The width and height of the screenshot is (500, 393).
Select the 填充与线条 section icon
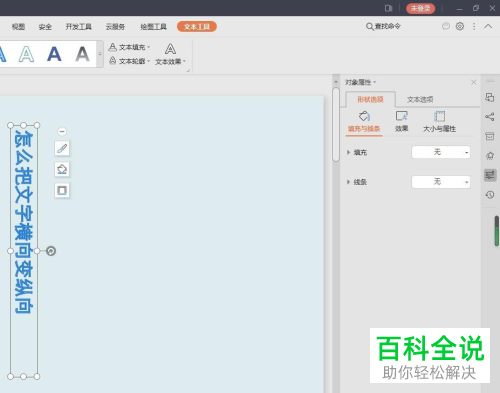pyautogui.click(x=364, y=122)
